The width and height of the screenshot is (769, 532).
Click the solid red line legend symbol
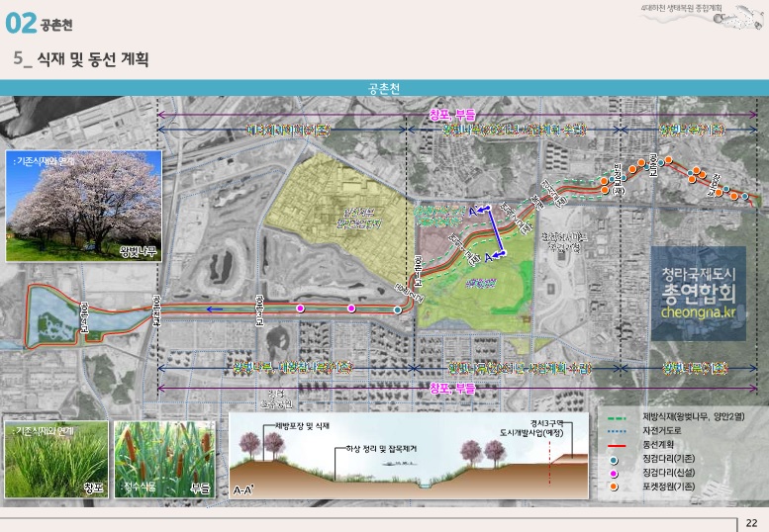tap(617, 445)
